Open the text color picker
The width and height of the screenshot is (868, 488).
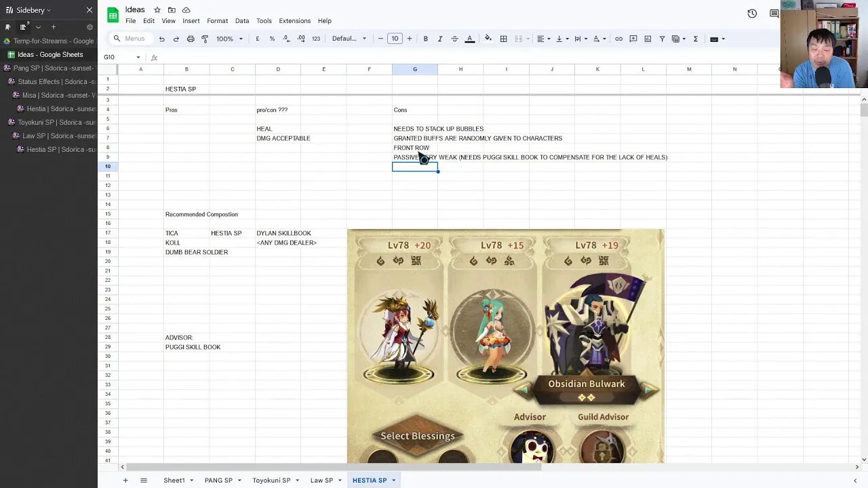click(x=469, y=39)
